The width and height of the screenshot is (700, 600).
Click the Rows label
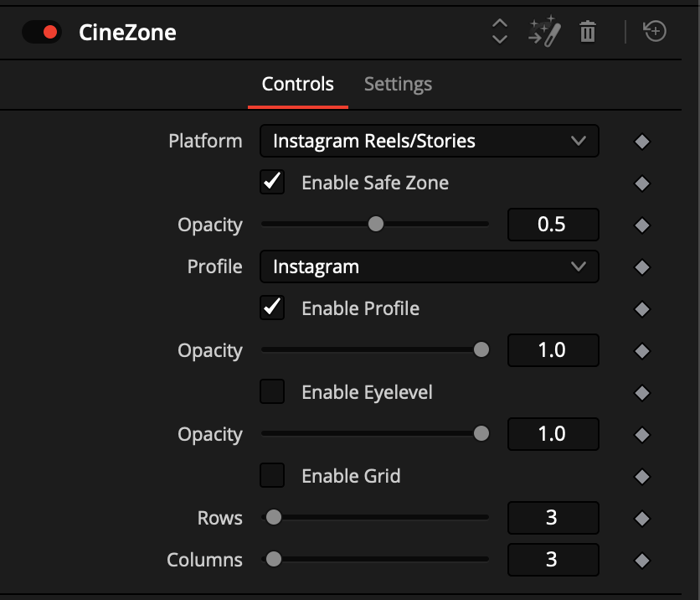(x=220, y=518)
